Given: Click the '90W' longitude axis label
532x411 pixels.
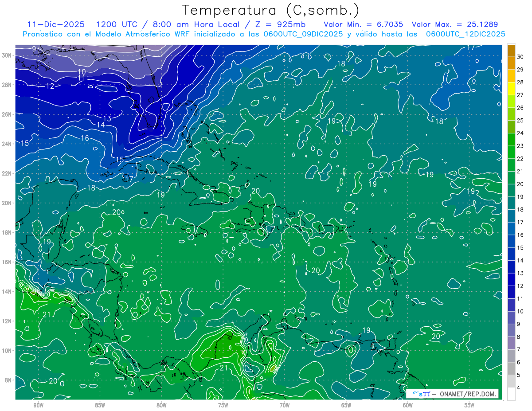Looking at the screenshot, I should point(38,405).
